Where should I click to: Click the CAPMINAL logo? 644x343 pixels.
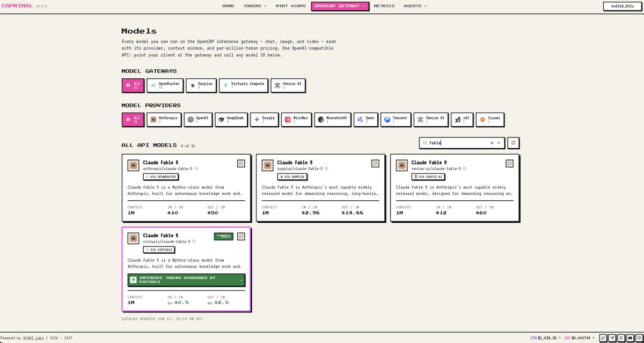[17, 6]
